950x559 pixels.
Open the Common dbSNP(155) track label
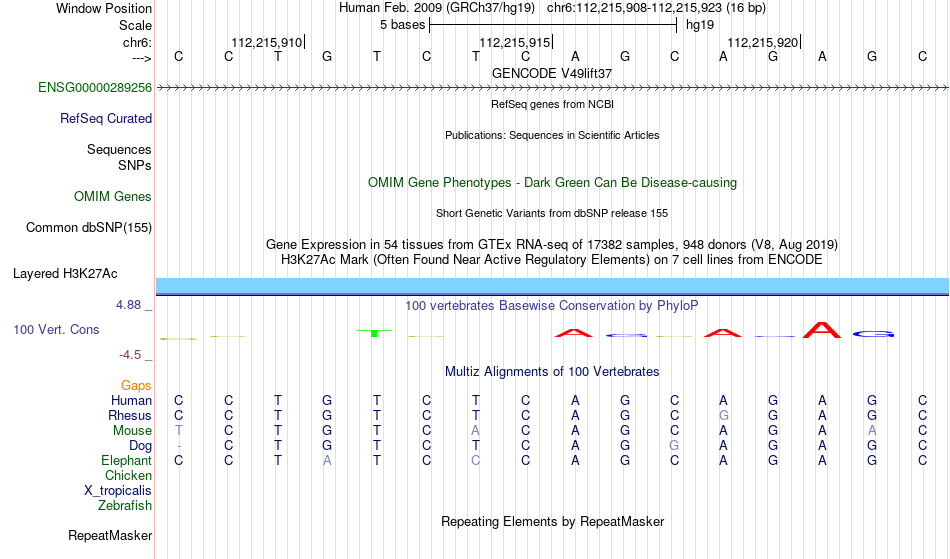(89, 228)
